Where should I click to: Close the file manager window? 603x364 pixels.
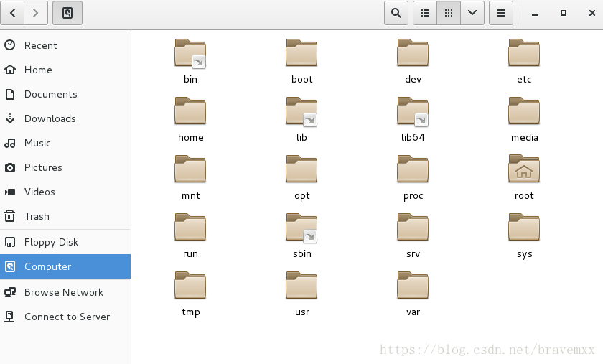point(592,13)
